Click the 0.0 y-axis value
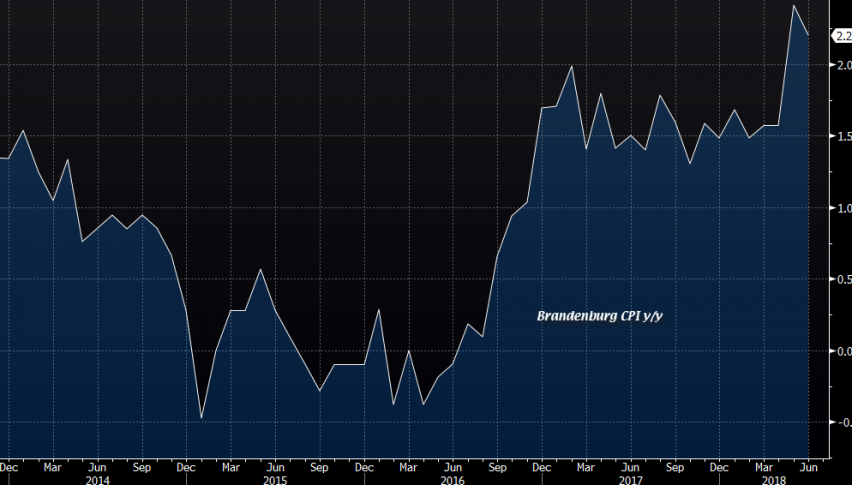 coord(844,351)
